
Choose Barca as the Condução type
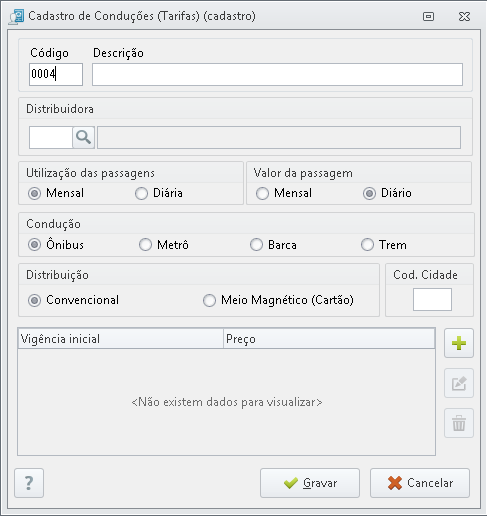273,245
